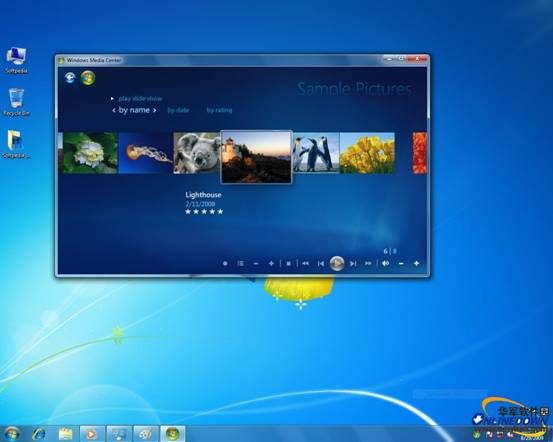Start the play slide show option

click(140, 99)
